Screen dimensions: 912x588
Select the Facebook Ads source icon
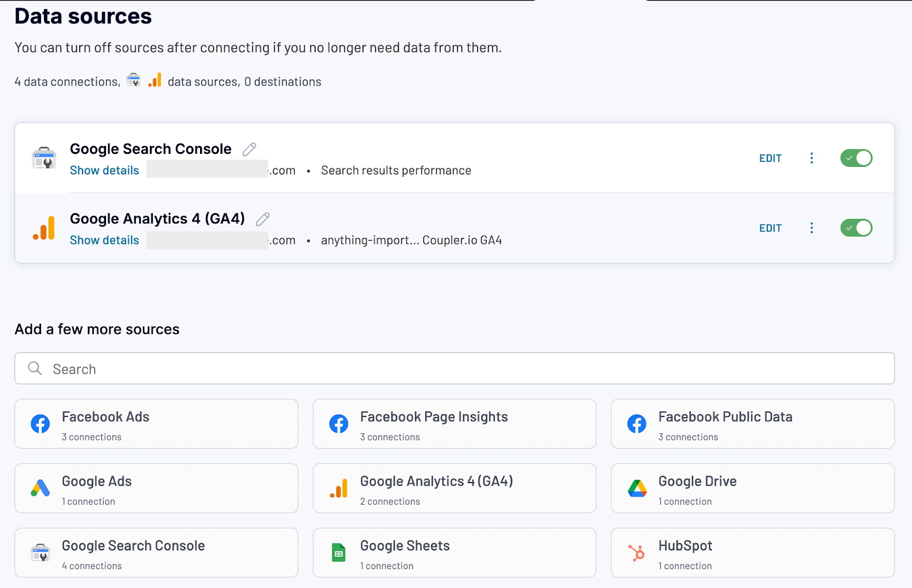(x=40, y=424)
